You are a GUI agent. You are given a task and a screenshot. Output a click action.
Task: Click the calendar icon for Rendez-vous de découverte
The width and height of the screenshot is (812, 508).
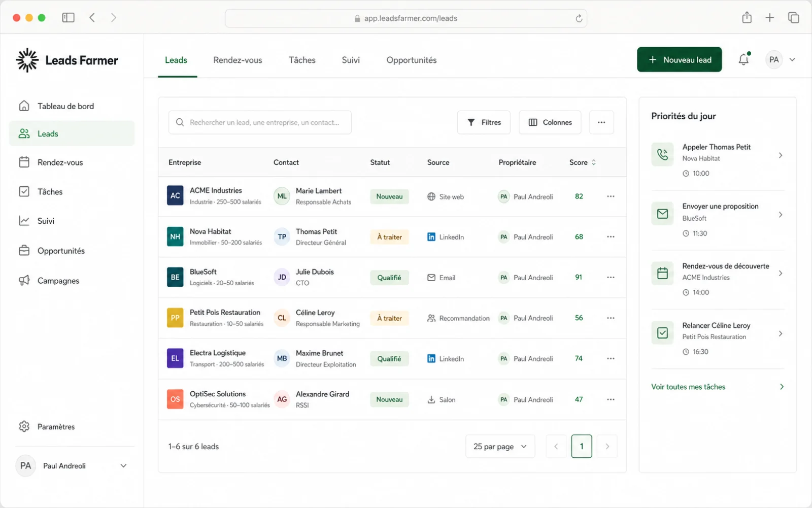(662, 273)
